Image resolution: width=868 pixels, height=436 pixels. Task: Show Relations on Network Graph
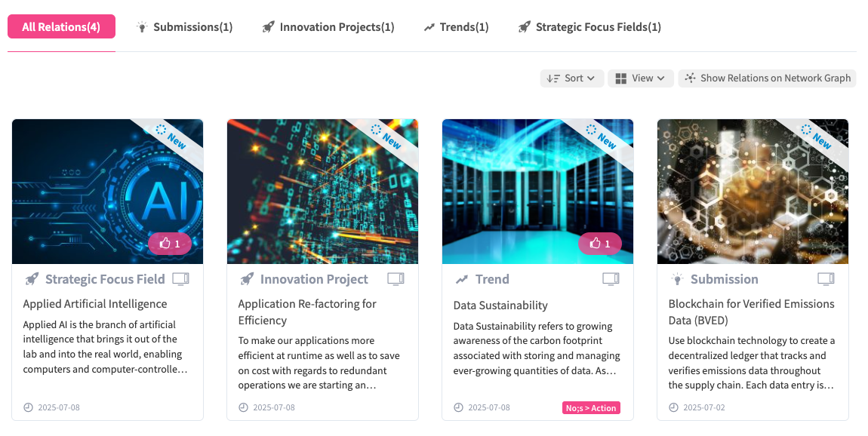pyautogui.click(x=768, y=78)
